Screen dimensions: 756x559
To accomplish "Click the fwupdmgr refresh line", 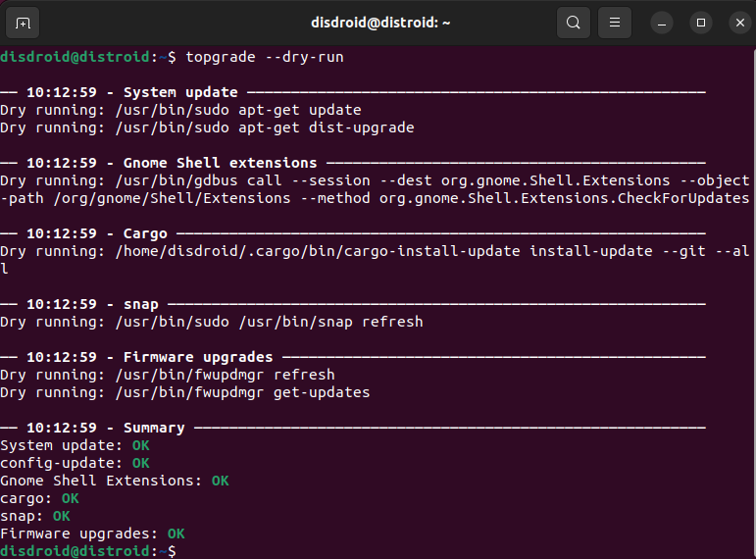I will pos(168,375).
